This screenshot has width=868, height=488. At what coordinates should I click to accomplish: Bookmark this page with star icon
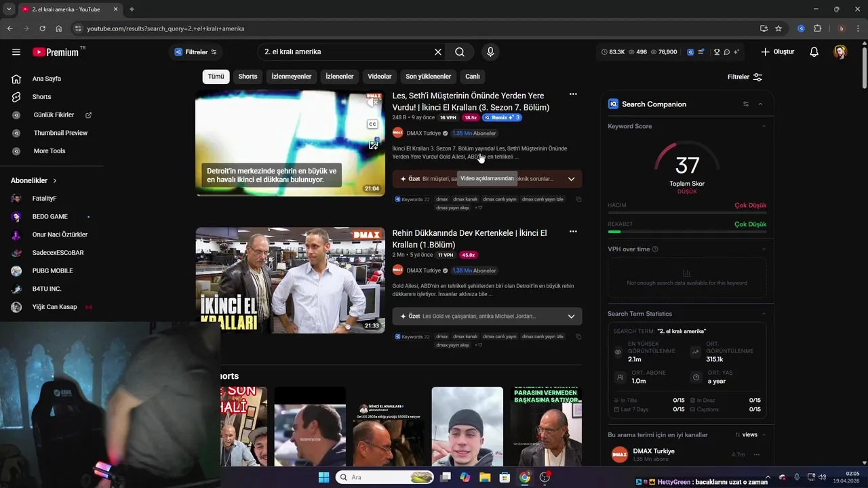(778, 28)
